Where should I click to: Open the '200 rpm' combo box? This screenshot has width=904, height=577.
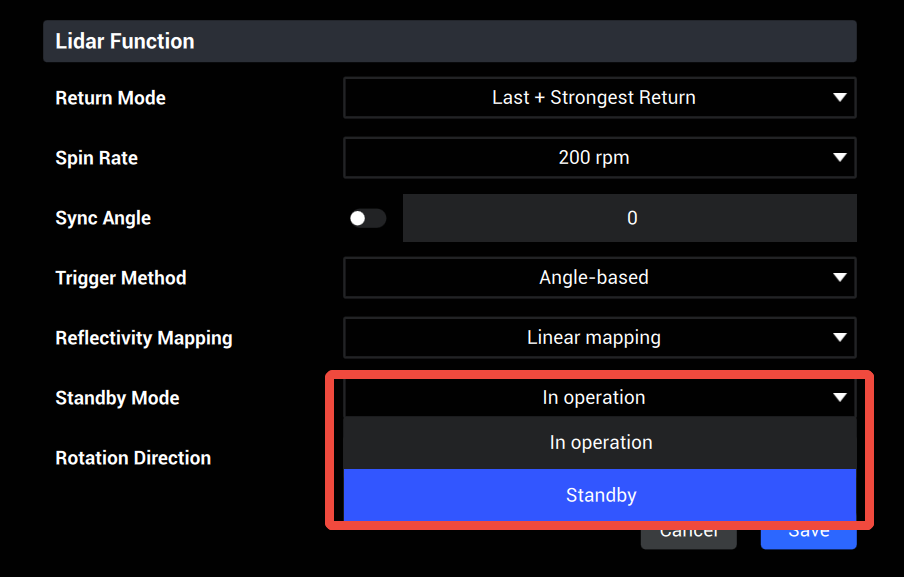click(x=600, y=157)
